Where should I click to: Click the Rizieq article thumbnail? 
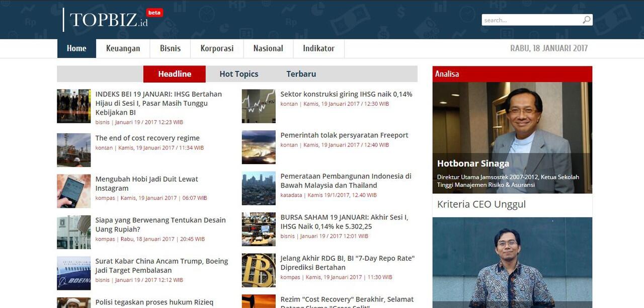click(74, 303)
